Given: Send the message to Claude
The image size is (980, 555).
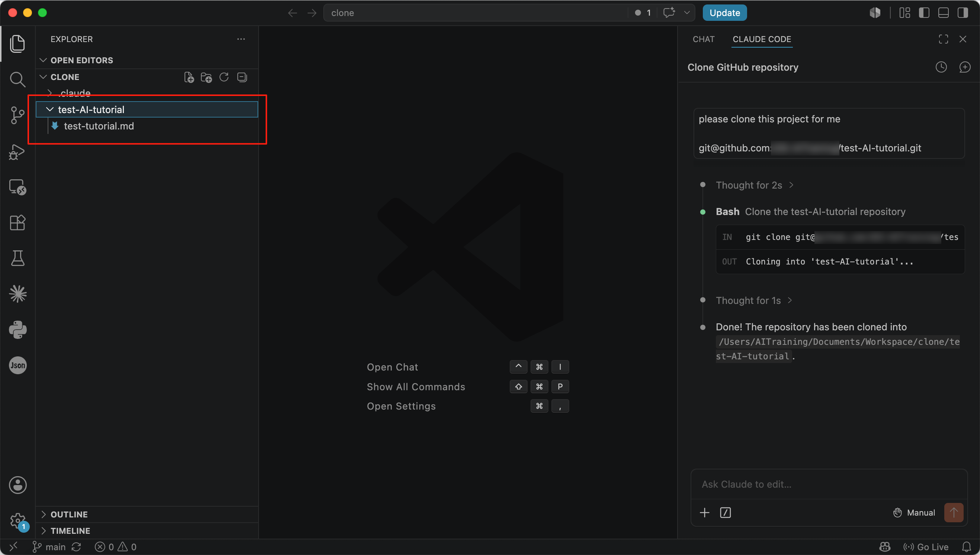Looking at the screenshot, I should pos(954,512).
